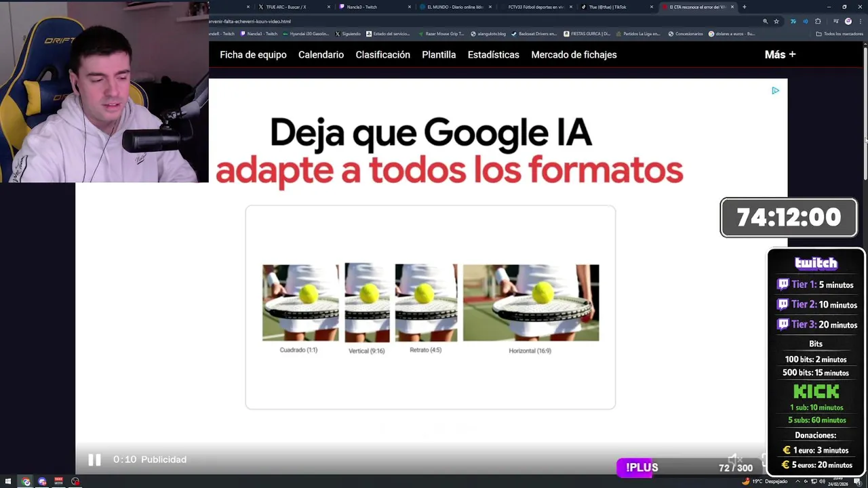
Task: Open the Calendario section
Action: click(x=321, y=55)
